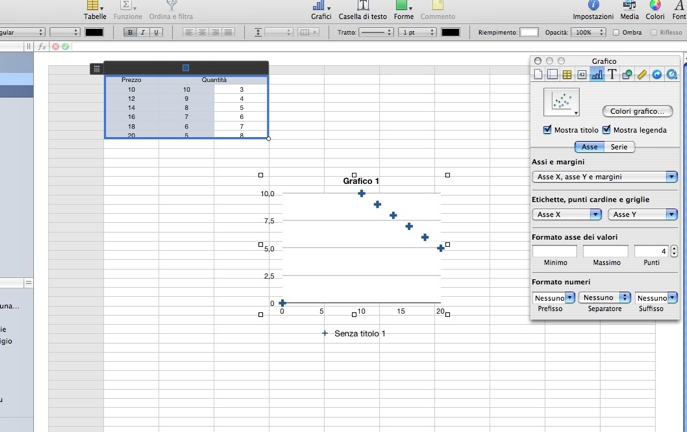This screenshot has width=687, height=432.
Task: Switch to Table inspector tab
Action: point(567,74)
